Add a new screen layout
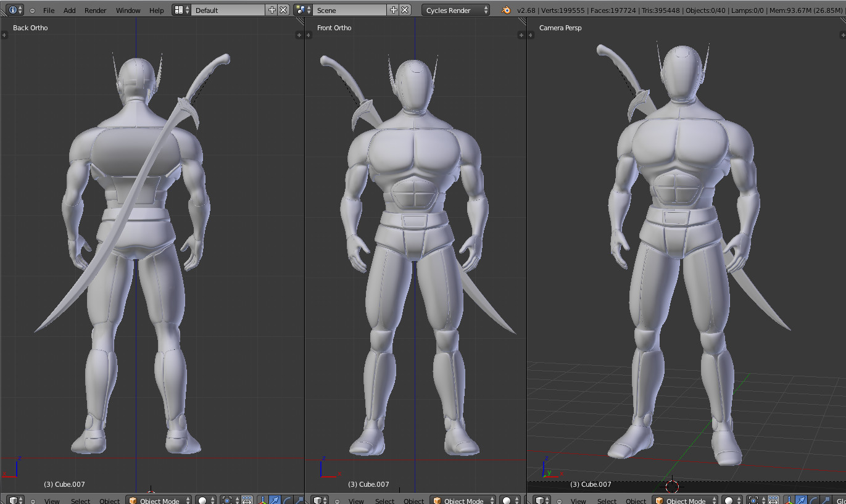The image size is (846, 504). [x=272, y=10]
